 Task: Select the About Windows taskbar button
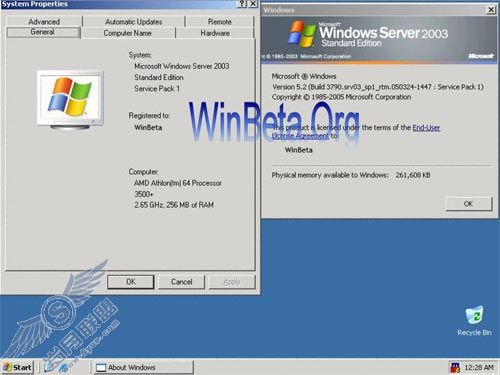[x=143, y=367]
